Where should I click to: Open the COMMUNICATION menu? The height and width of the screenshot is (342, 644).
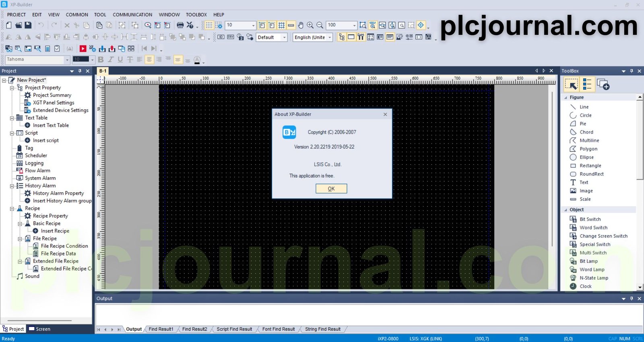pyautogui.click(x=132, y=14)
